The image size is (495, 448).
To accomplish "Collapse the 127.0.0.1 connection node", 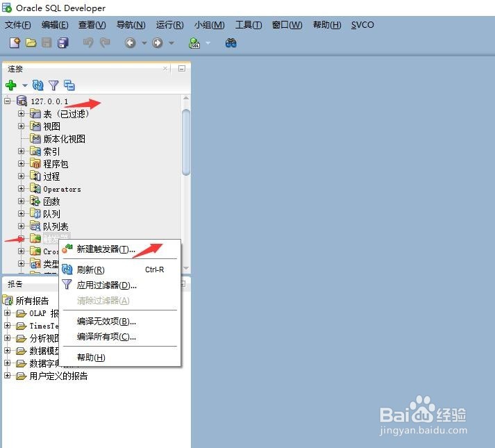I will tap(7, 101).
